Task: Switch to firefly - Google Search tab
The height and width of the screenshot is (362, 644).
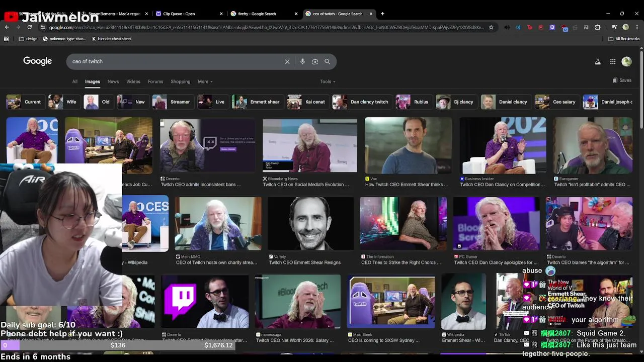Action: [264, 14]
